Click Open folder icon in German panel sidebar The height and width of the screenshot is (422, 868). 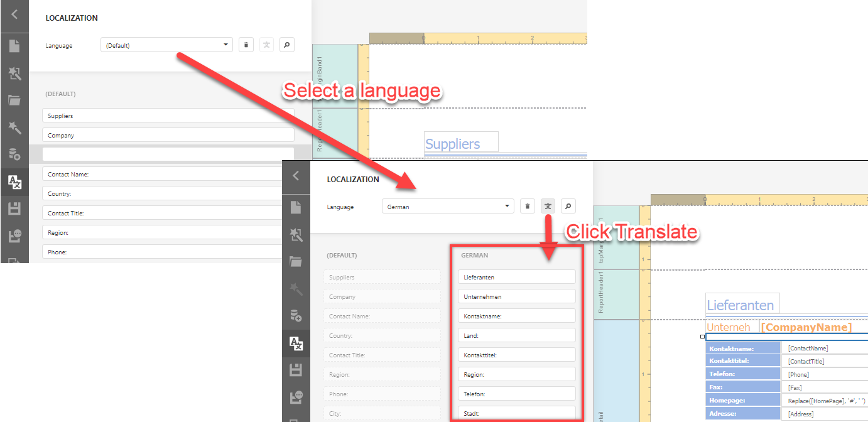(296, 261)
